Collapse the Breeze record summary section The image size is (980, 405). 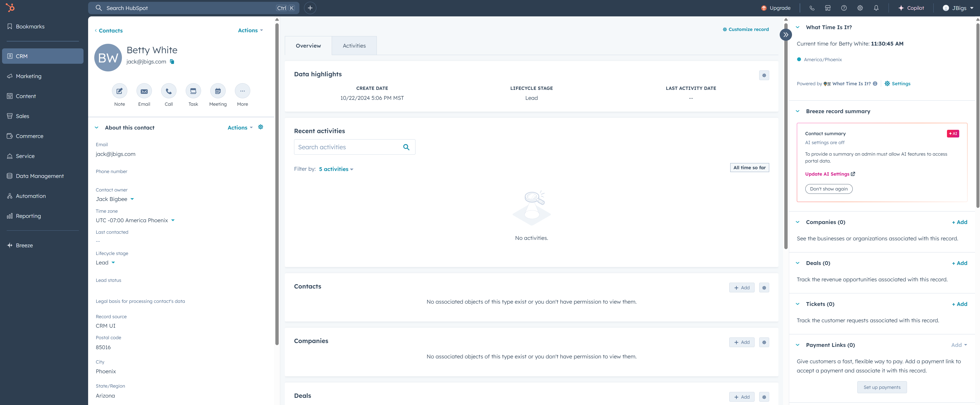coord(798,111)
